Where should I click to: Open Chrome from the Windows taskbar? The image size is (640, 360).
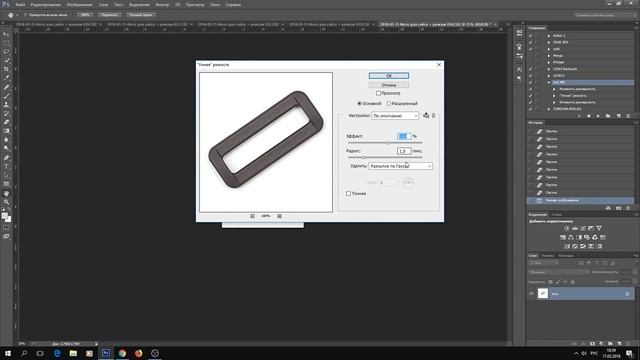pyautogui.click(x=122, y=353)
